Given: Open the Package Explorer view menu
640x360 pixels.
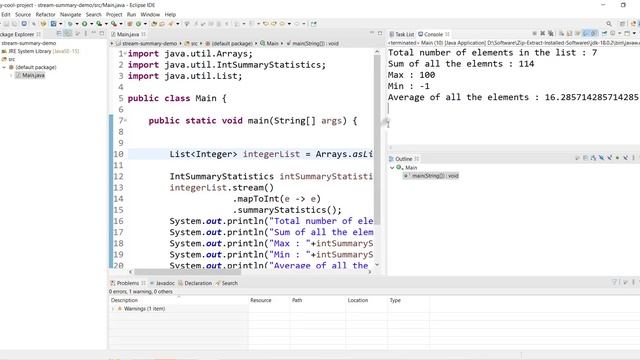Looking at the screenshot, I should tap(85, 33).
